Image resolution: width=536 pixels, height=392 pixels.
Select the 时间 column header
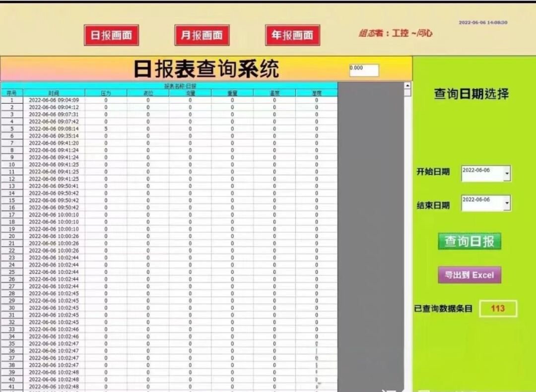[54, 93]
